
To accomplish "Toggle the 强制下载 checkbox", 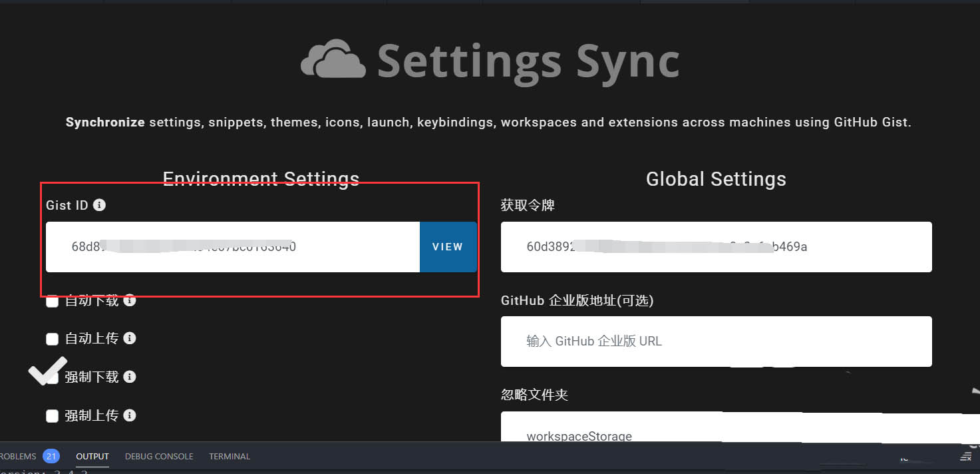I will tap(52, 377).
